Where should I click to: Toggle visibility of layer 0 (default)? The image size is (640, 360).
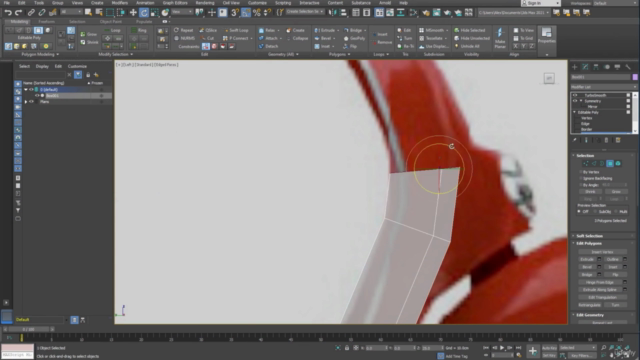(x=31, y=89)
